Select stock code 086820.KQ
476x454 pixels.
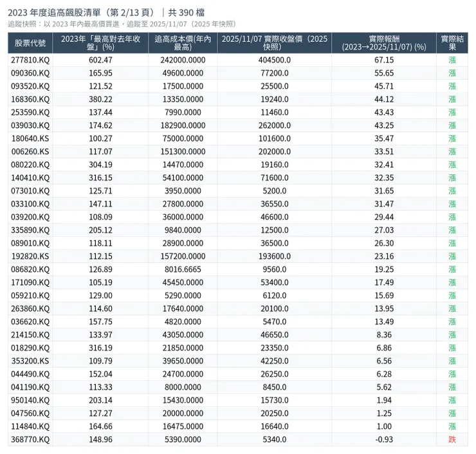(30, 269)
